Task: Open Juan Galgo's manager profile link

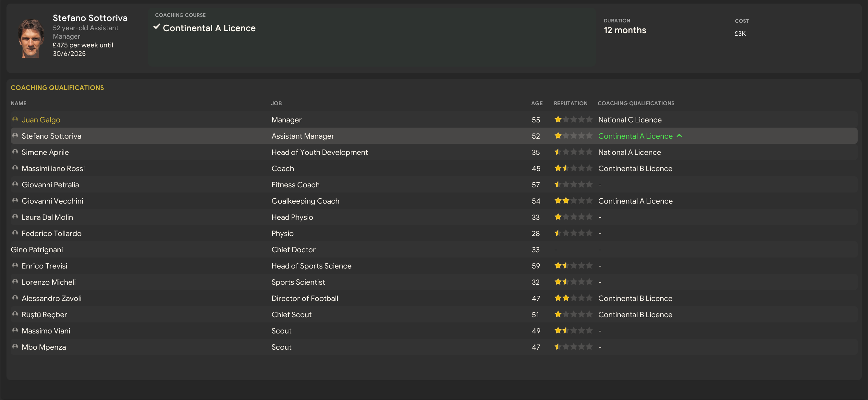Action: coord(41,120)
